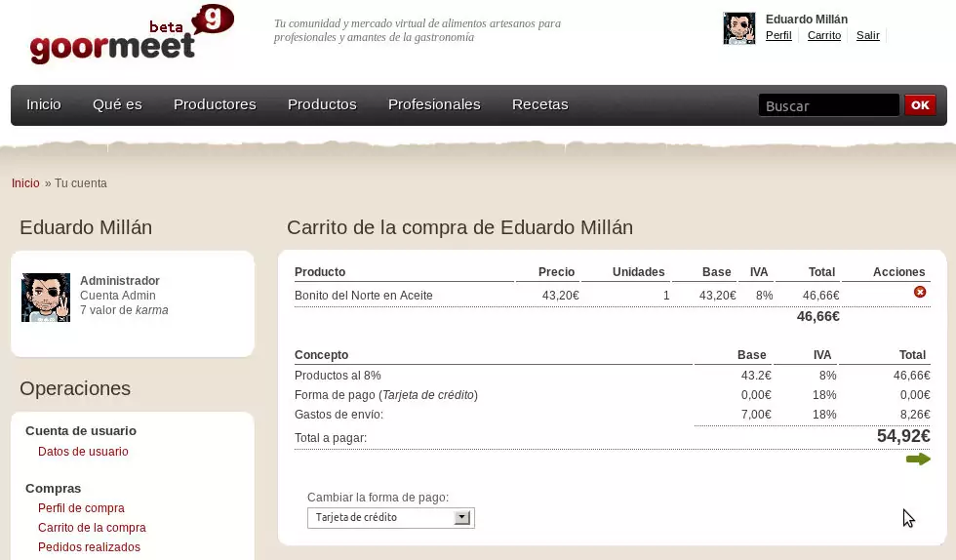Click Productos al 8% row label

[338, 376]
